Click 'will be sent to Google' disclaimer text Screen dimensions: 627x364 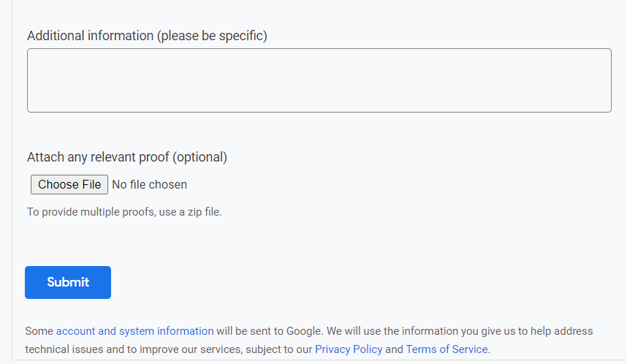[270, 331]
